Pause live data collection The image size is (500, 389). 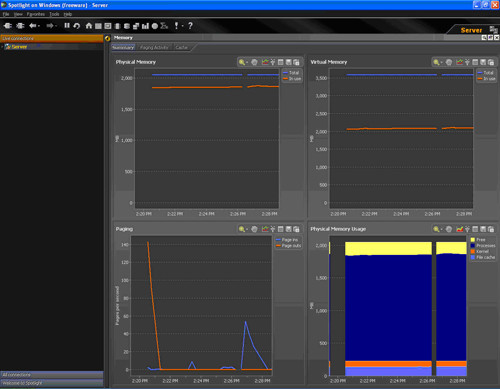(x=67, y=26)
